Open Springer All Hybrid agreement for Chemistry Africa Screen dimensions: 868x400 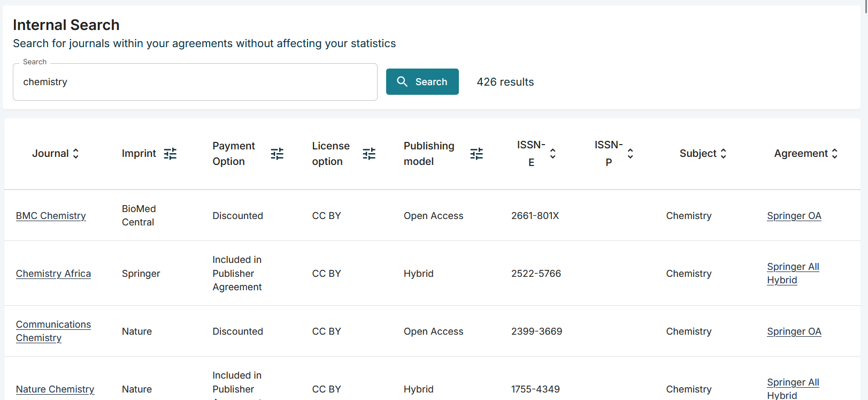point(793,273)
